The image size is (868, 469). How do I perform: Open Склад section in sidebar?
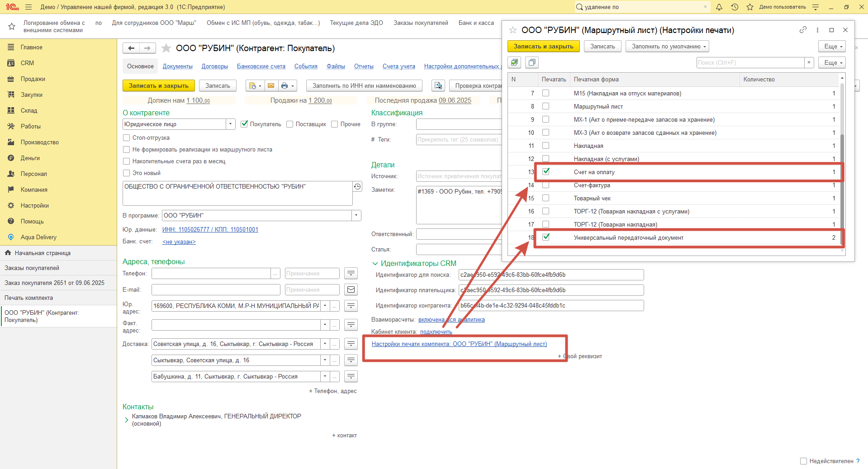[x=29, y=110]
